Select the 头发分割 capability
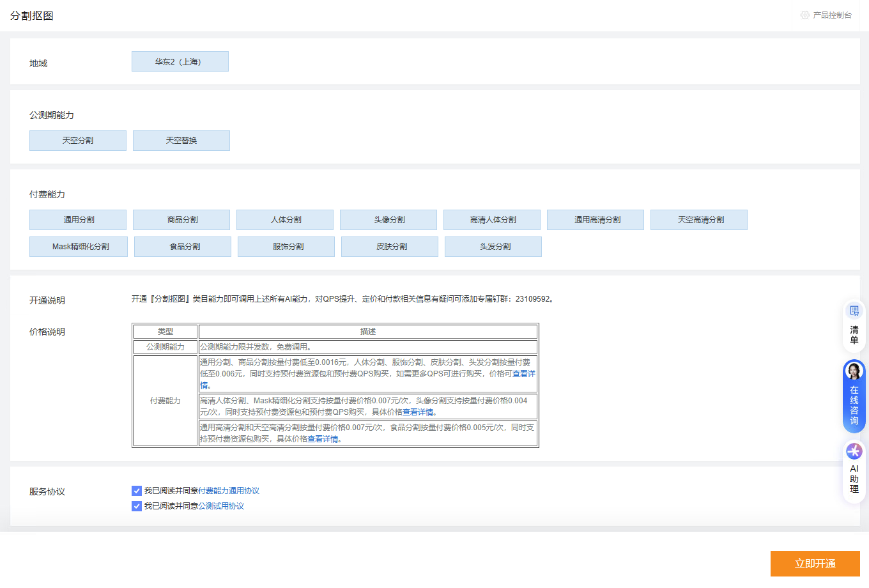This screenshot has width=869, height=588. click(x=493, y=247)
